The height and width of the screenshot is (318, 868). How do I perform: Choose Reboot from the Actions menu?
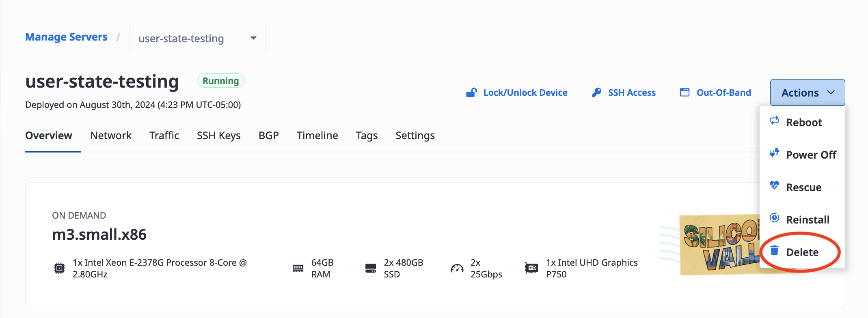click(x=803, y=122)
